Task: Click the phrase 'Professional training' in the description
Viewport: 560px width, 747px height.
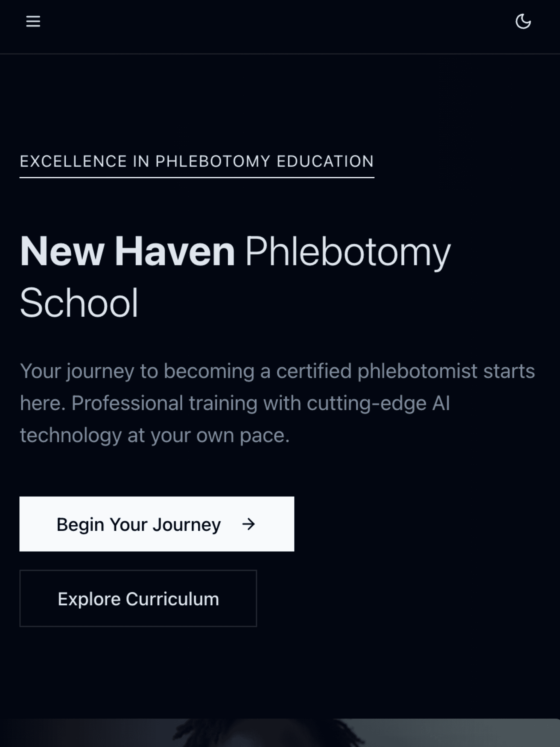Action: [127, 403]
